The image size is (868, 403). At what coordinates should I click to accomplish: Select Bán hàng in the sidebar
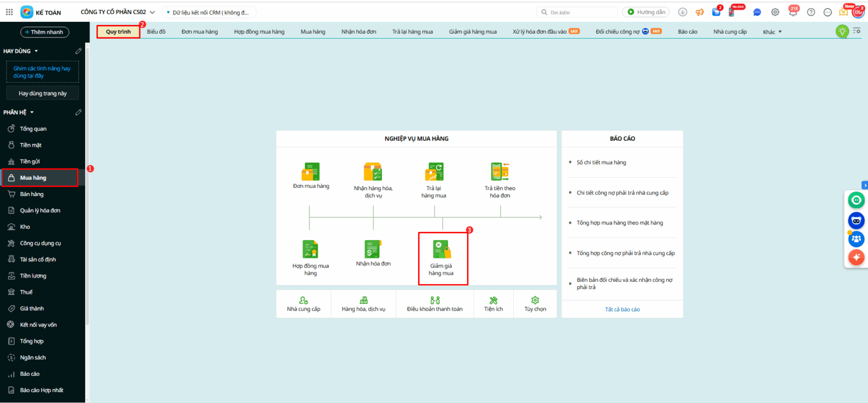31,194
